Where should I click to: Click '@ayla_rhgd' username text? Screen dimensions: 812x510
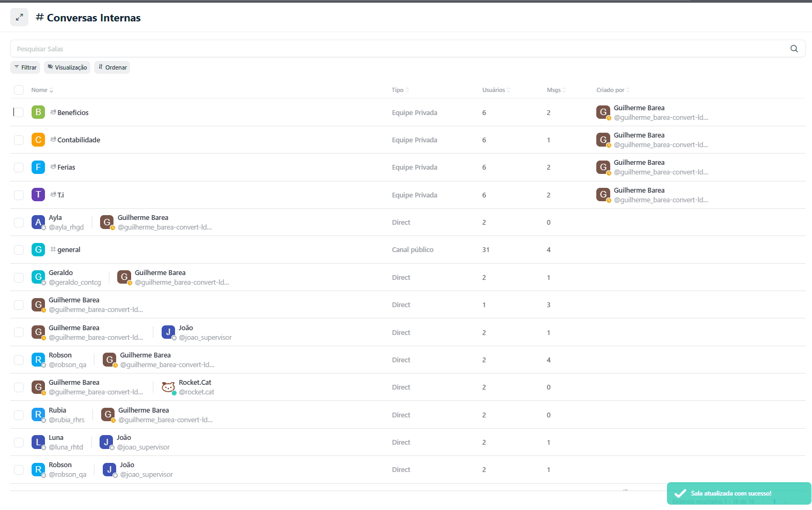pyautogui.click(x=66, y=227)
